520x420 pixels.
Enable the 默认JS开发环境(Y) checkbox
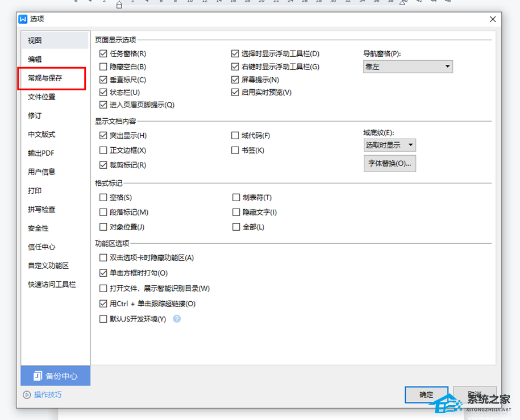click(103, 319)
